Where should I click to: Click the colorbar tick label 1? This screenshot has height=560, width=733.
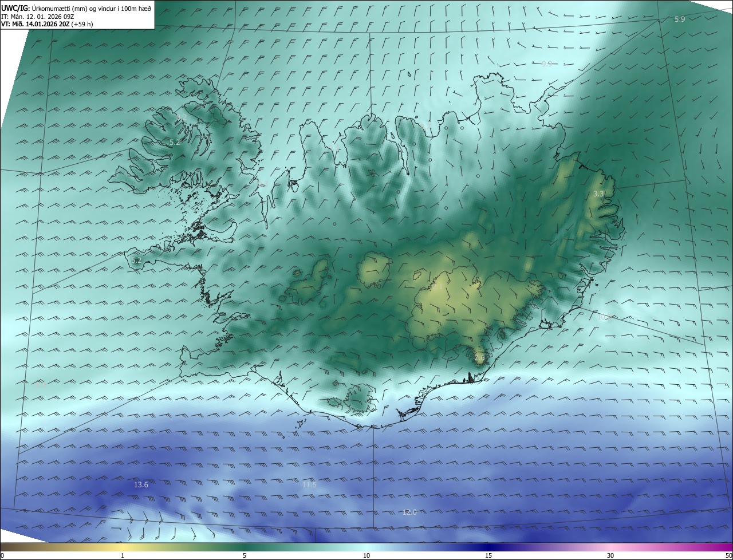[123, 555]
